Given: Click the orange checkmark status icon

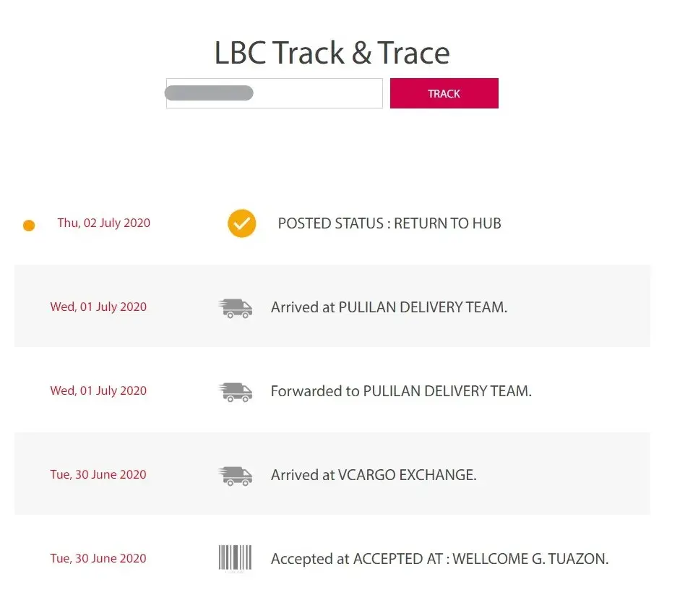Looking at the screenshot, I should point(242,223).
